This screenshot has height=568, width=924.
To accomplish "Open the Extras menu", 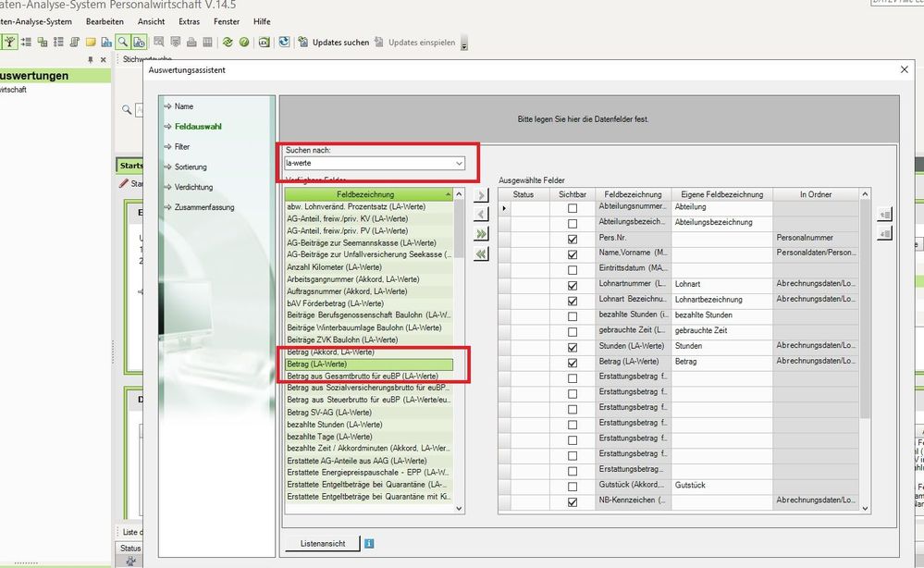I will point(189,20).
